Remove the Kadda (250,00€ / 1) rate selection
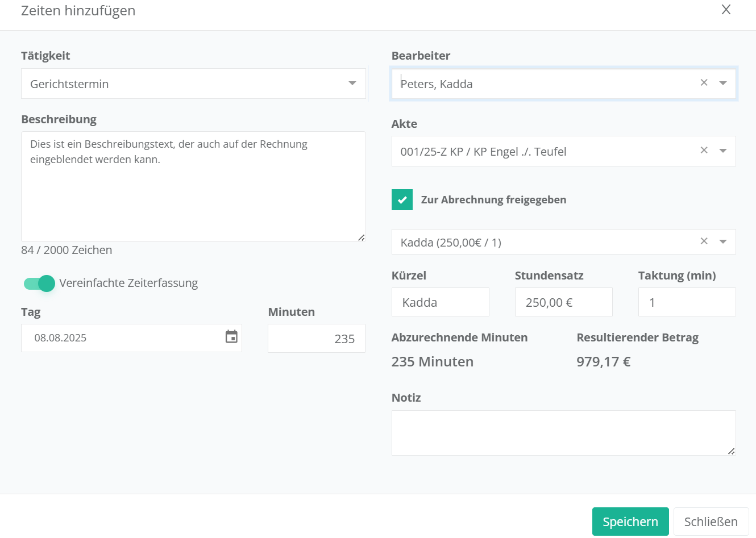Image resolution: width=756 pixels, height=538 pixels. click(x=704, y=241)
